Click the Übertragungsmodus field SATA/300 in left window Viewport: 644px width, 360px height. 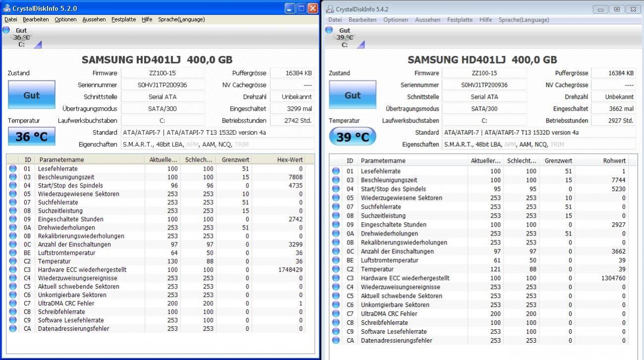click(163, 109)
